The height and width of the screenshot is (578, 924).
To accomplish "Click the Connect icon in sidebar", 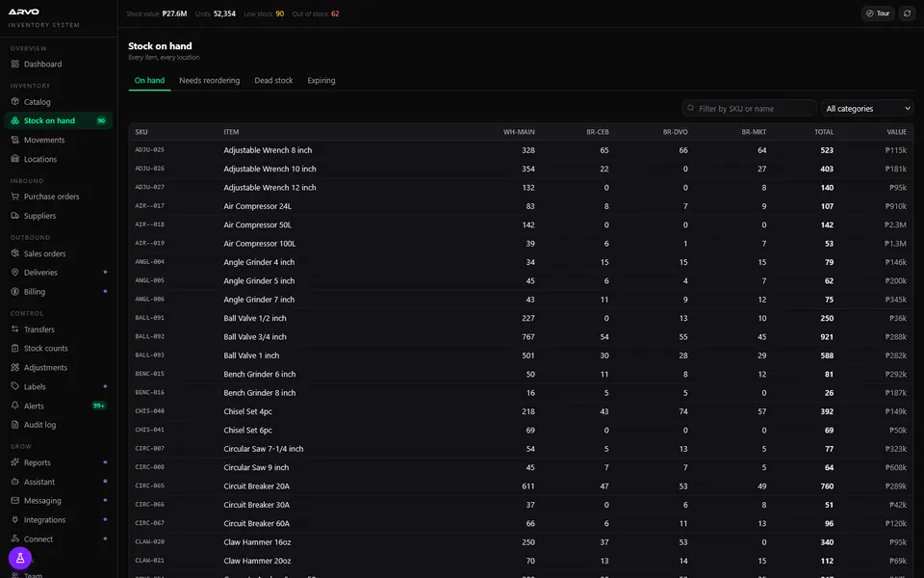I will coord(15,539).
